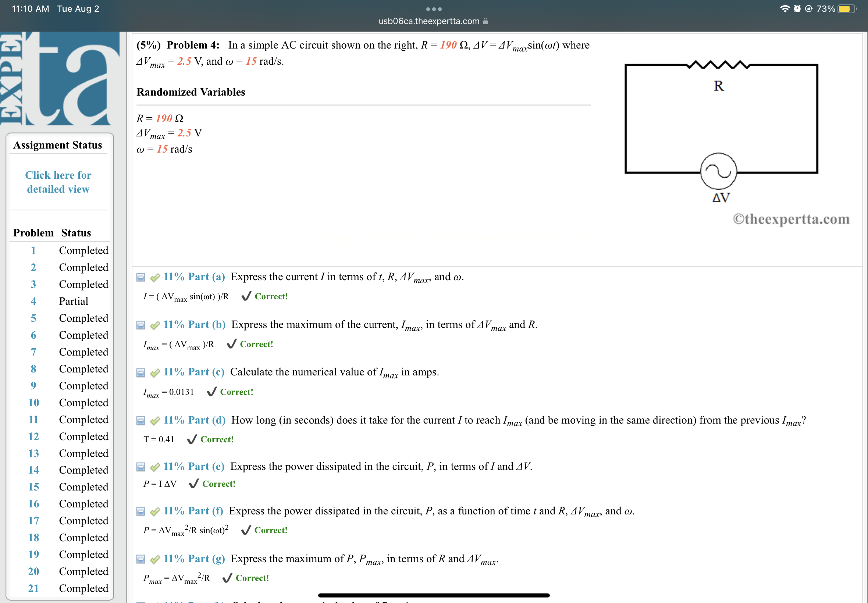The image size is (868, 603).
Task: Click the green checkmark icon beside Part (a)
Action: (x=154, y=277)
